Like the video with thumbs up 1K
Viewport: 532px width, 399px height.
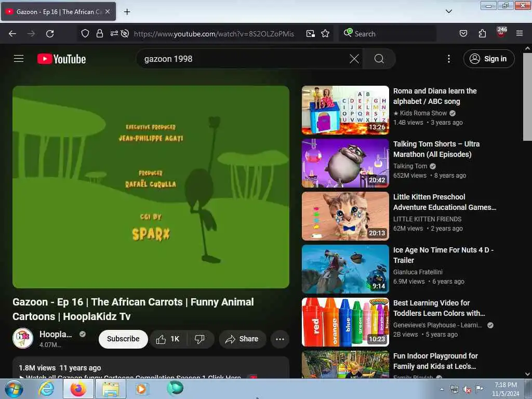pos(168,339)
